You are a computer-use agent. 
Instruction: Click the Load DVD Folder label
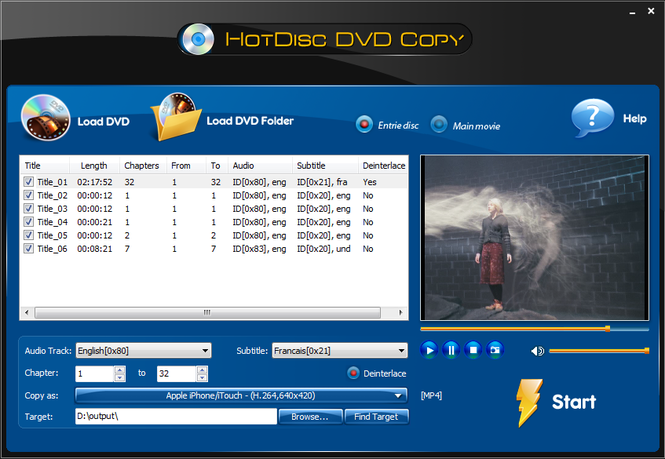(x=250, y=121)
